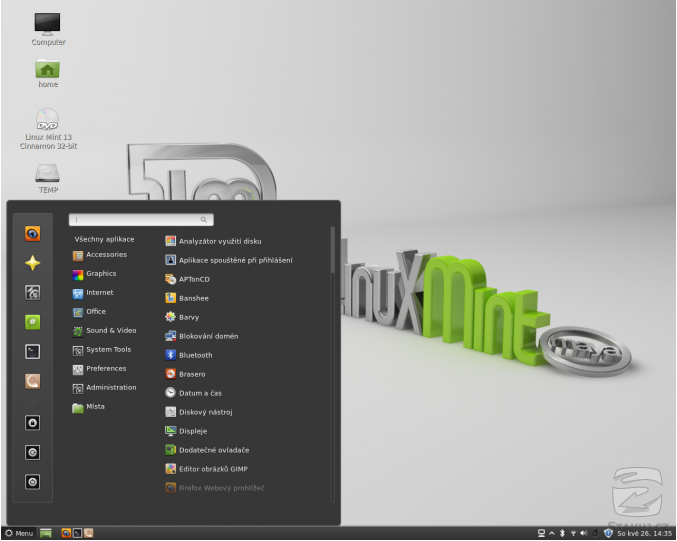Select the Office category
This screenshot has width=677, height=541.
[89, 312]
